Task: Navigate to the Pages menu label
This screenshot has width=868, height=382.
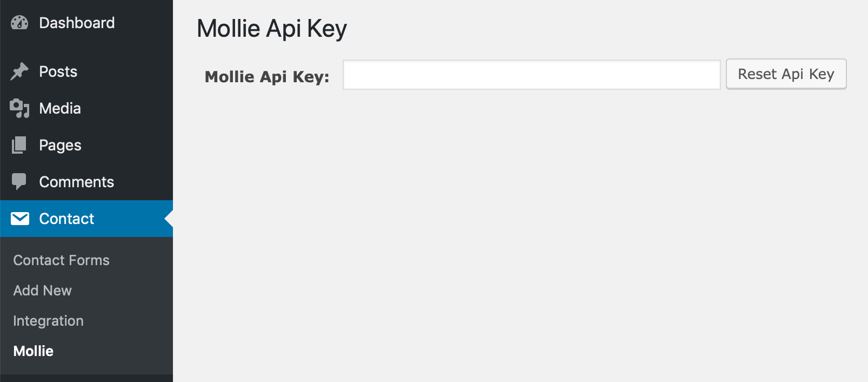Action: coord(60,145)
